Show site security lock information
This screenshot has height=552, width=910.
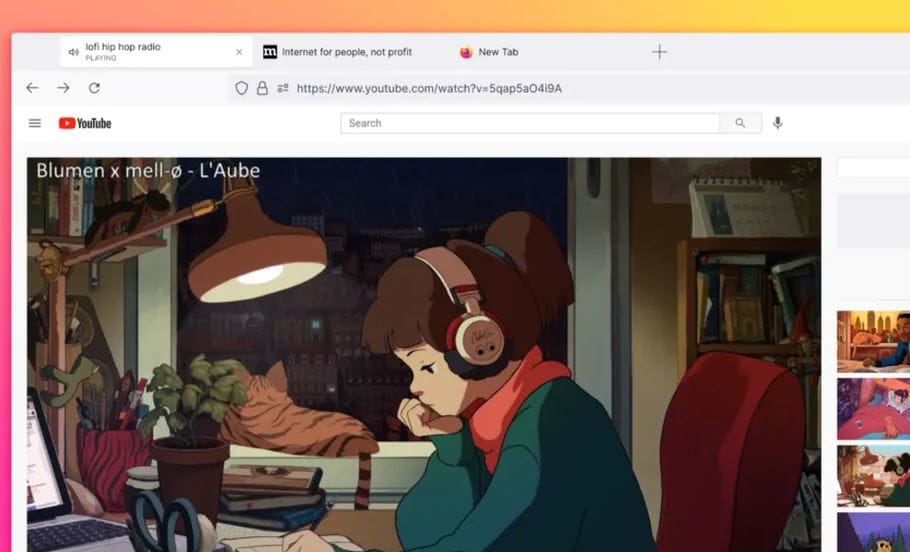pos(262,88)
